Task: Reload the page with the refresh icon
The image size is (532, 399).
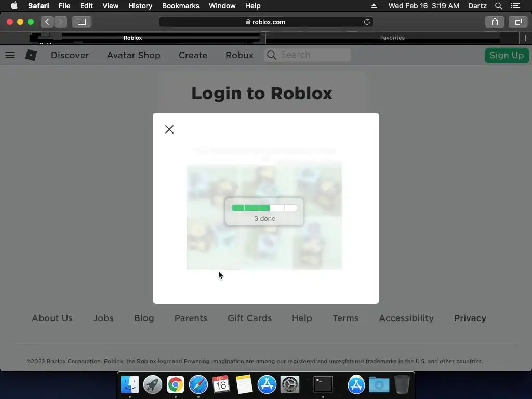Action: [x=367, y=22]
